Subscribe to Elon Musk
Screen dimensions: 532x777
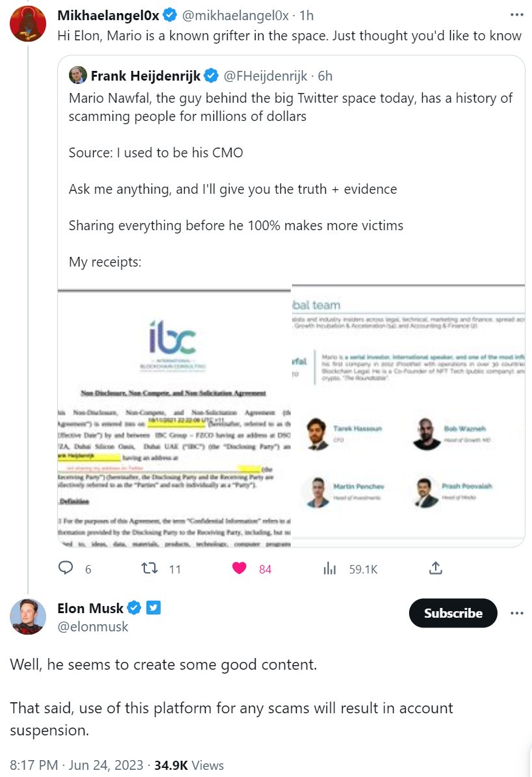[453, 613]
